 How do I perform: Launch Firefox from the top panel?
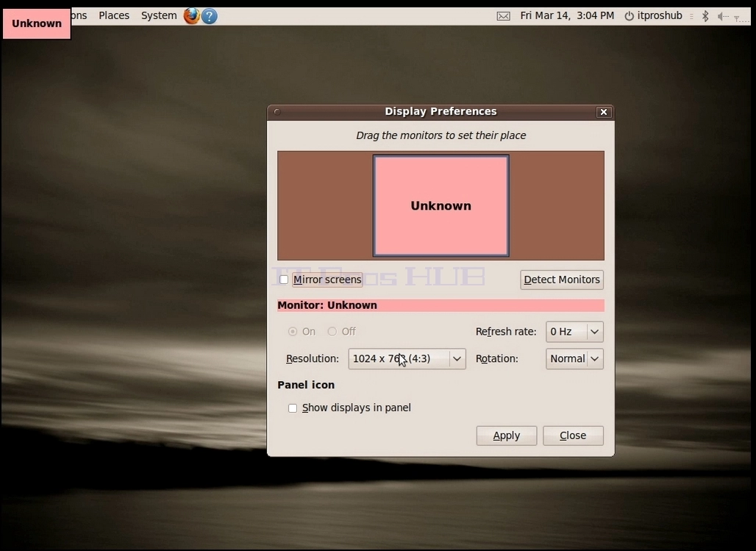191,16
